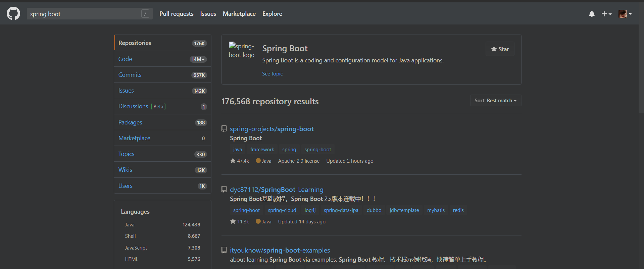Select the Topics search category

163,154
